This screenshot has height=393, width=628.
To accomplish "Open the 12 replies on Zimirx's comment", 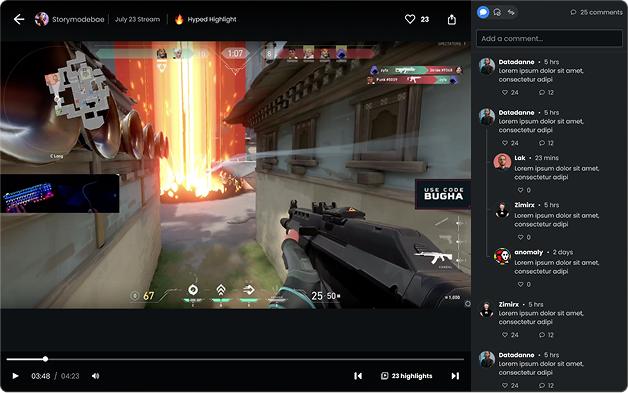I will coord(546,335).
